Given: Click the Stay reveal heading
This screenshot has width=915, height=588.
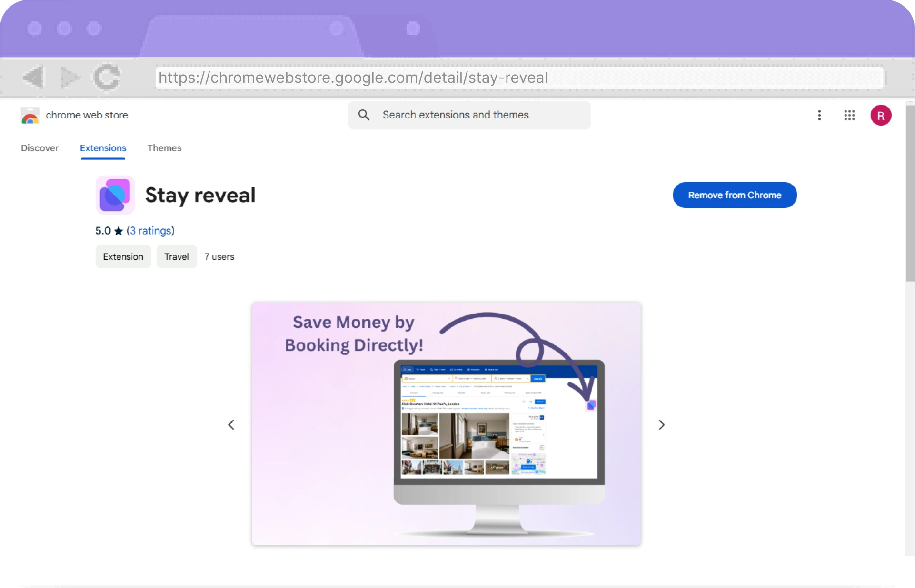Looking at the screenshot, I should point(200,195).
